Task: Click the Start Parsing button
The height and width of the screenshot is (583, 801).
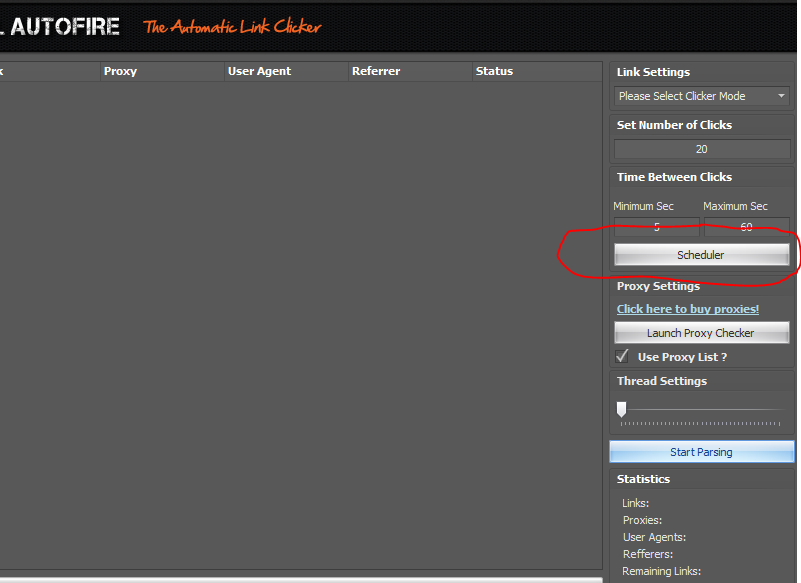Action: 701,452
